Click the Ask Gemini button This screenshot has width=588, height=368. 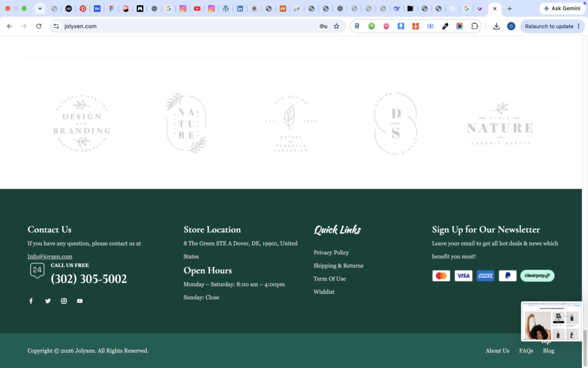coord(562,8)
